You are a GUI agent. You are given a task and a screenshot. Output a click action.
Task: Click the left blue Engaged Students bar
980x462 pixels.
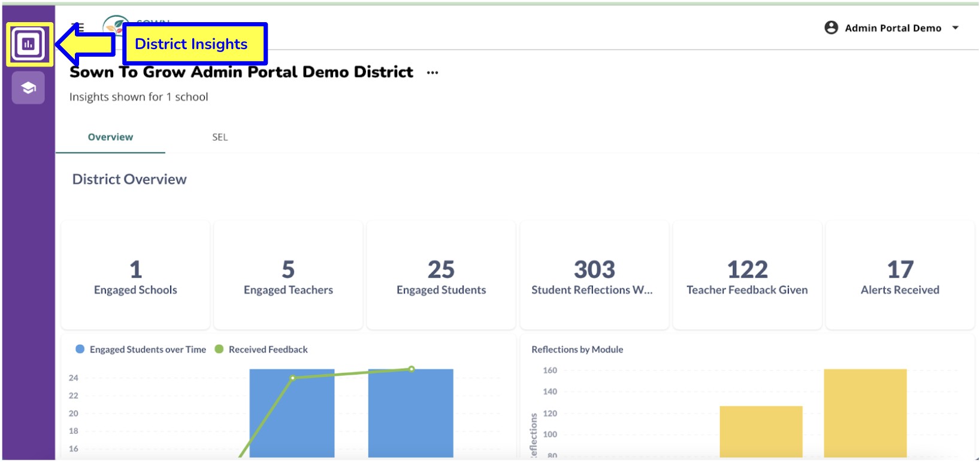292,413
